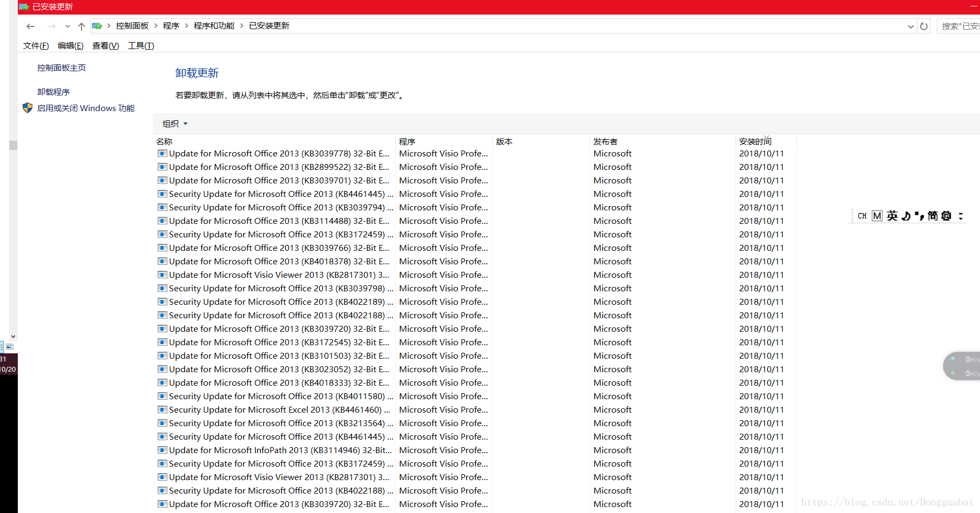
Task: Select update KB3114488 row icon
Action: pyautogui.click(x=162, y=221)
